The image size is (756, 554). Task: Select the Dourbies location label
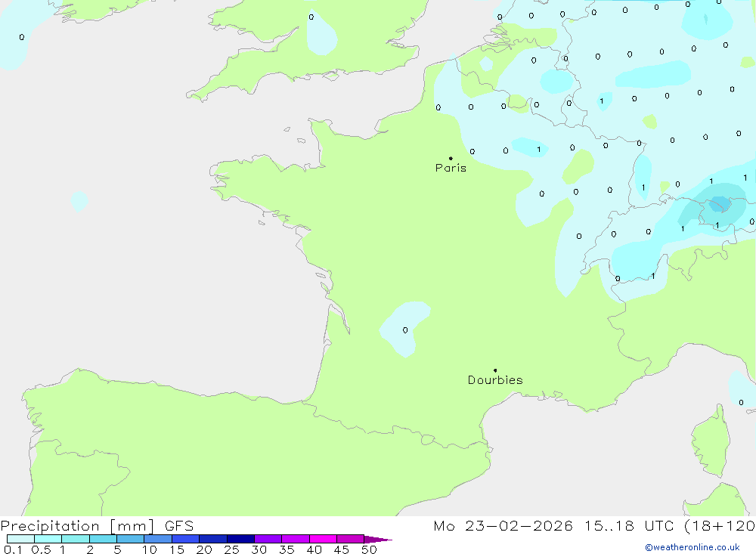pos(495,380)
